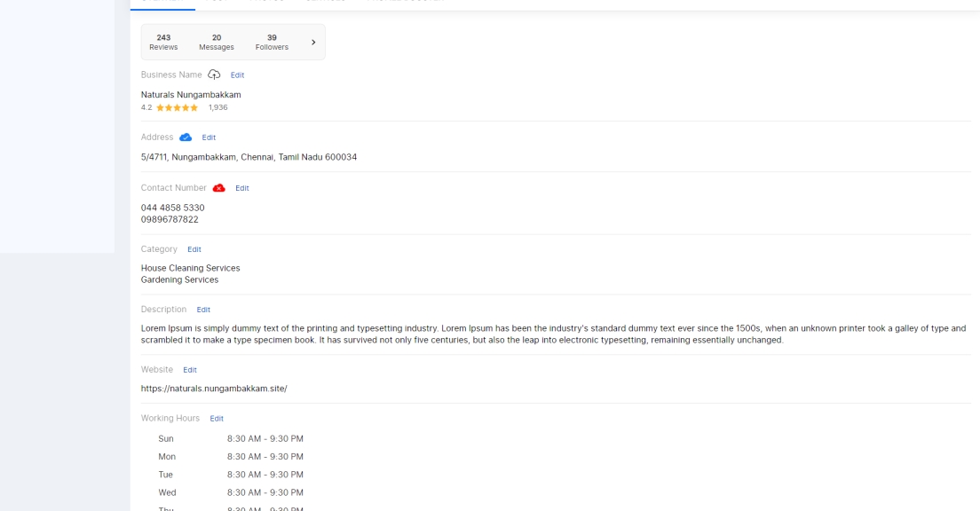Click the Wed working hours row
The height and width of the screenshot is (511, 980).
231,493
